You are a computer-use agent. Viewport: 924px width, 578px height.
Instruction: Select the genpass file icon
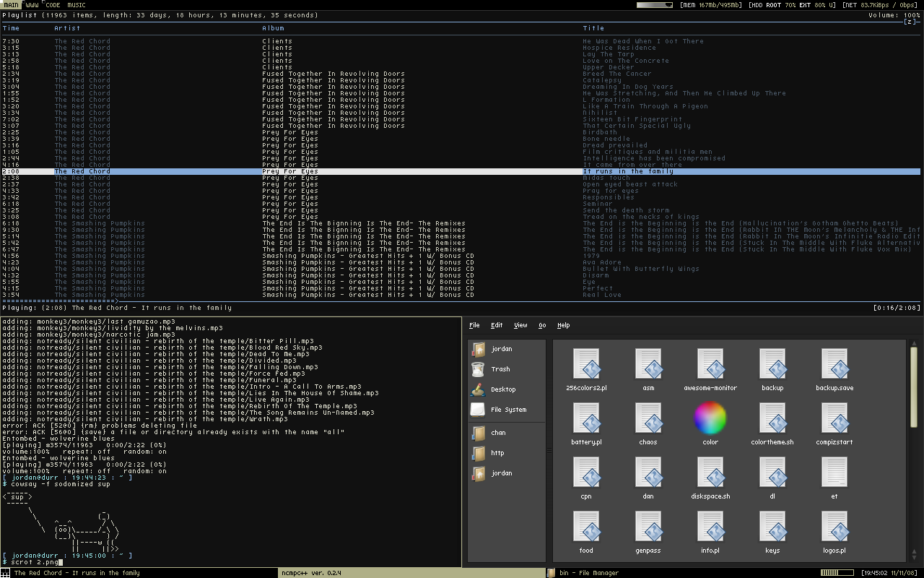[648, 527]
